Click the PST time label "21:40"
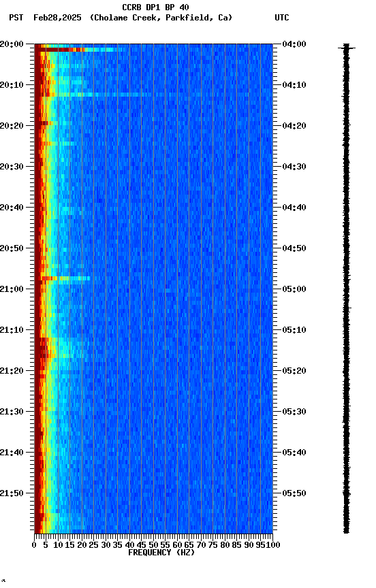This screenshot has width=376, height=588. pyautogui.click(x=12, y=453)
